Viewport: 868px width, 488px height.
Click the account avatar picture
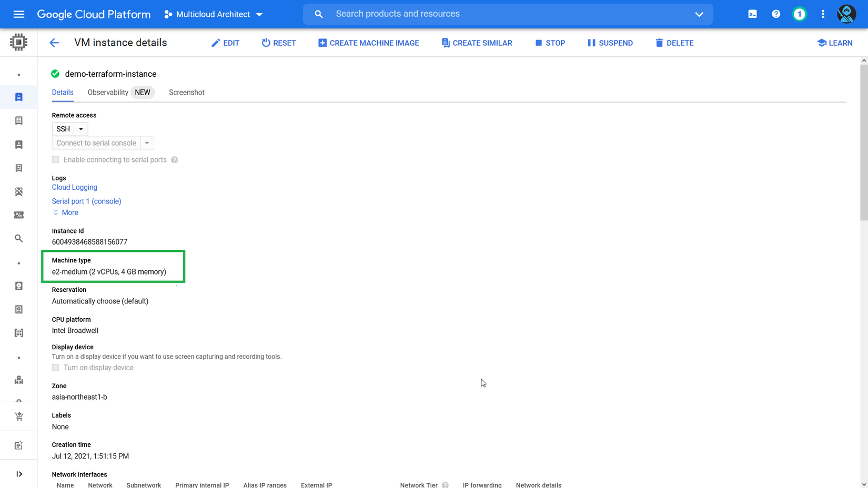pos(846,14)
